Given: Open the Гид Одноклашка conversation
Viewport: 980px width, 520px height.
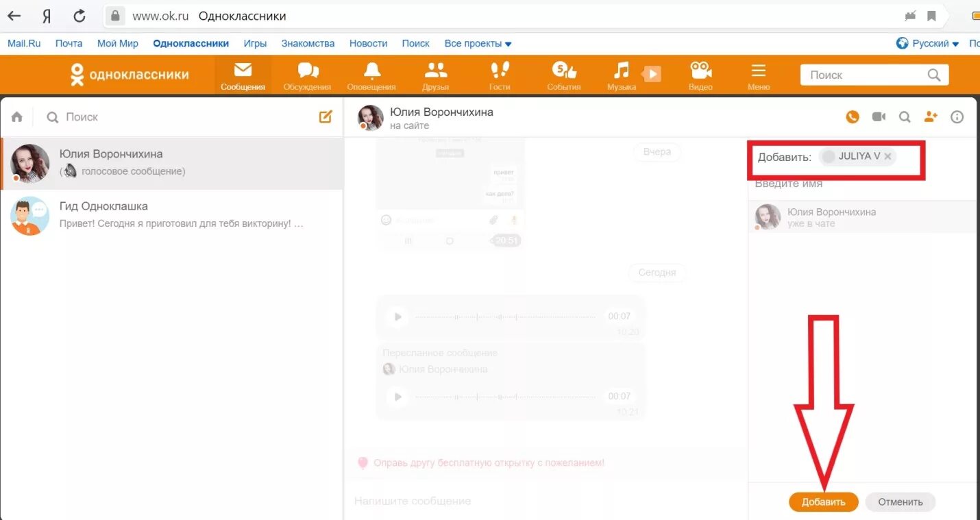Looking at the screenshot, I should click(172, 215).
